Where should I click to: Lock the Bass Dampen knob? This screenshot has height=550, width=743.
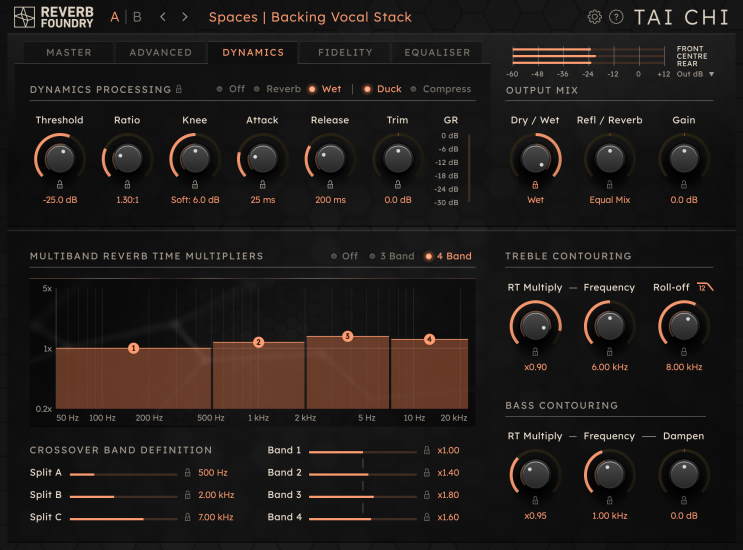[x=684, y=500]
